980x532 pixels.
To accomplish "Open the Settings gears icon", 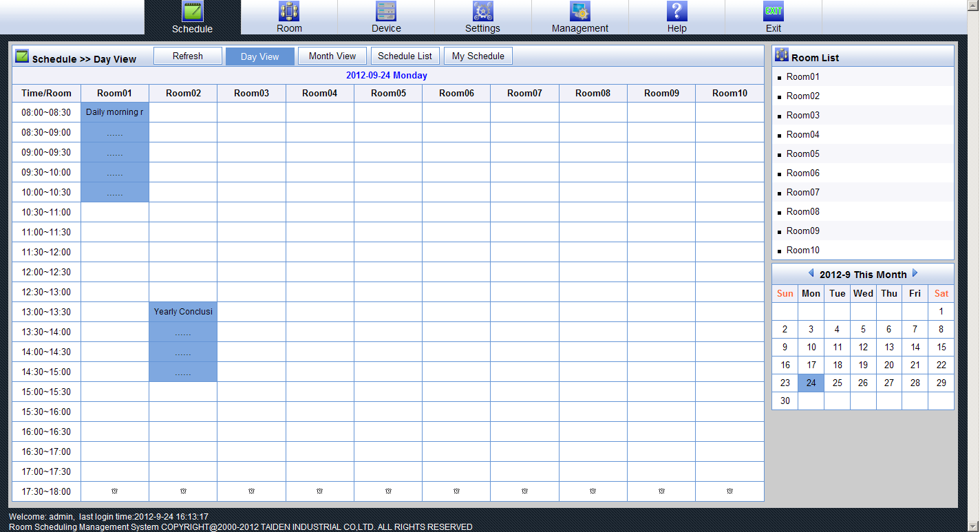I will [482, 12].
